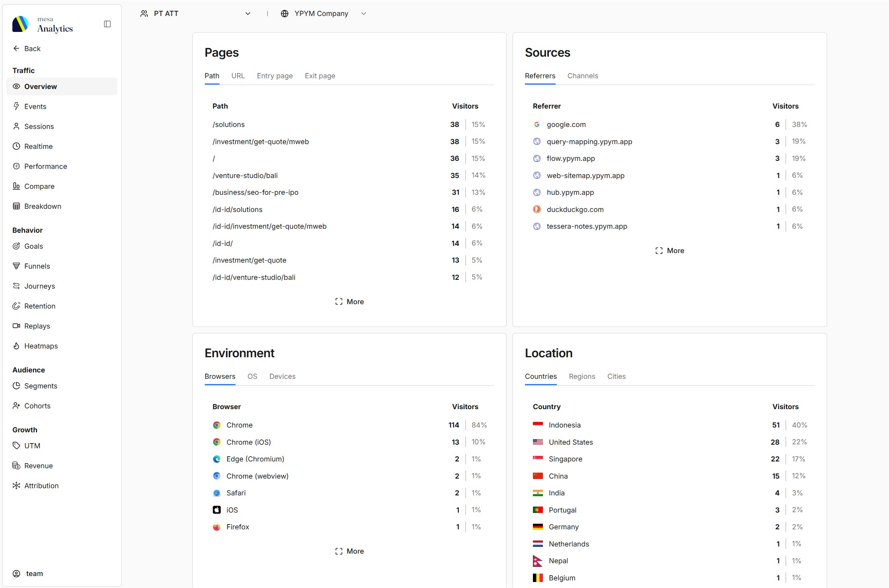
Task: Open the Breakdown table icon
Action: (16, 206)
